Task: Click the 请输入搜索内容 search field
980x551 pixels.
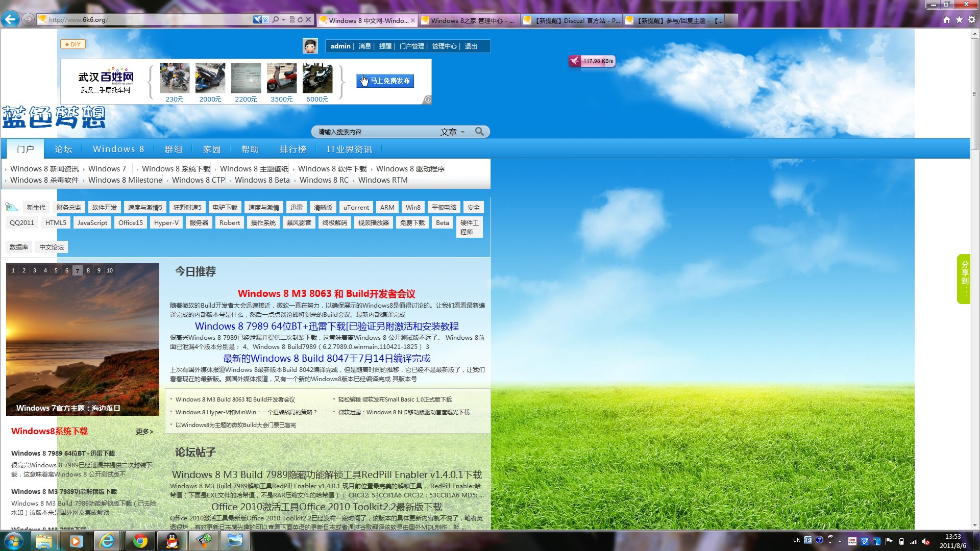Action: (x=375, y=132)
